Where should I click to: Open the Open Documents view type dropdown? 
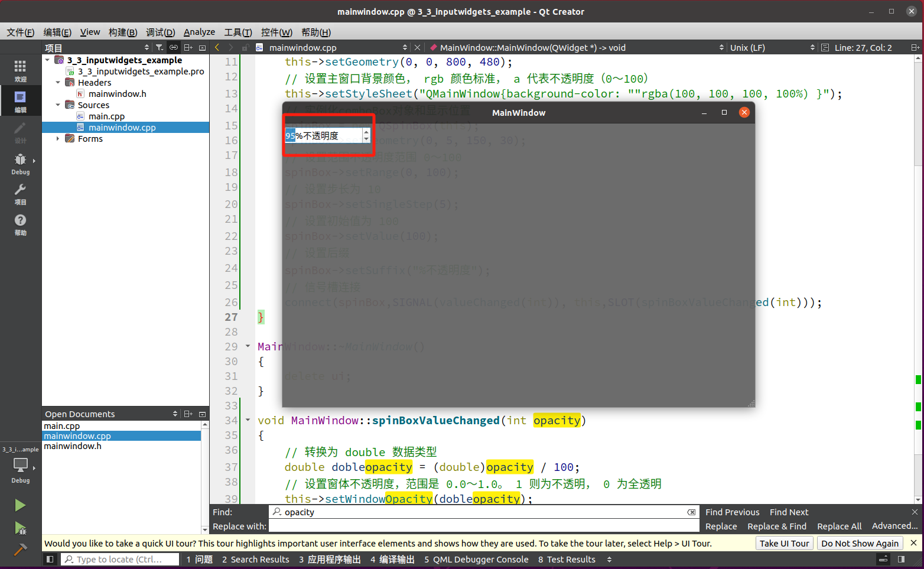pyautogui.click(x=111, y=414)
